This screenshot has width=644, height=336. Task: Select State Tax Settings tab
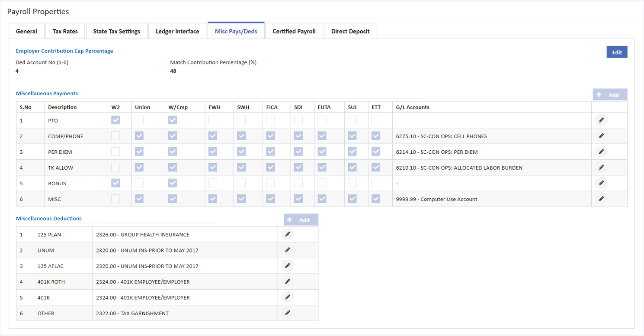coord(117,31)
